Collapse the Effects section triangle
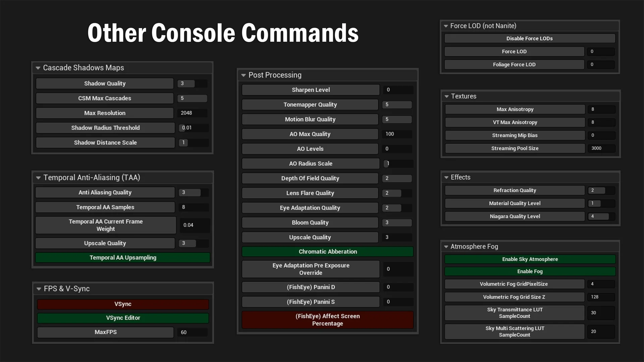 [446, 178]
